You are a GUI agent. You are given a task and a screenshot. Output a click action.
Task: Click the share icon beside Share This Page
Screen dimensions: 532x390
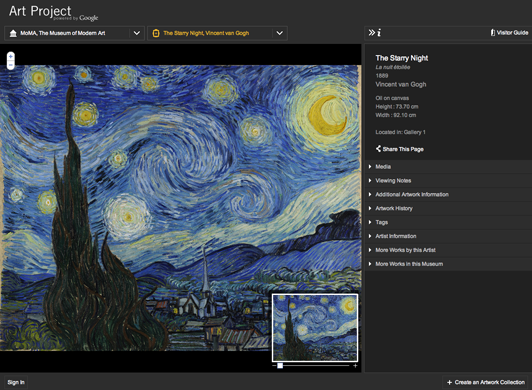[x=378, y=149]
